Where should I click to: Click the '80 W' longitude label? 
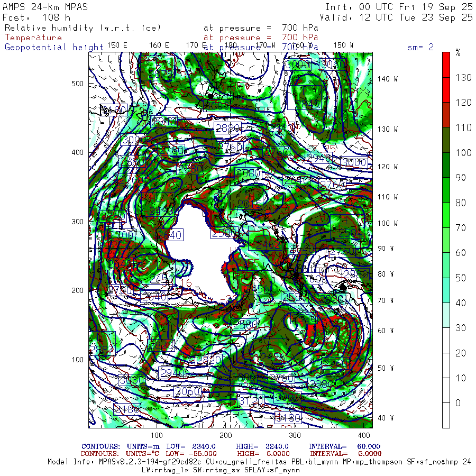(386, 274)
